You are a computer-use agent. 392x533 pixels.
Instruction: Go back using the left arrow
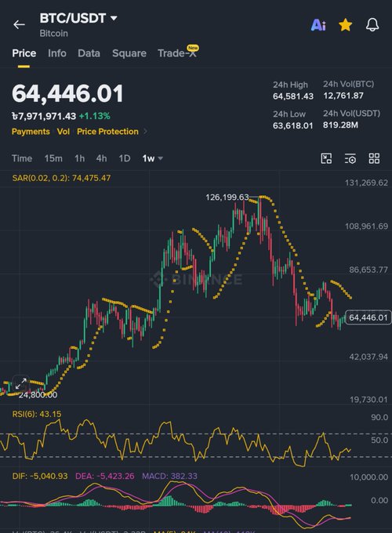19,24
